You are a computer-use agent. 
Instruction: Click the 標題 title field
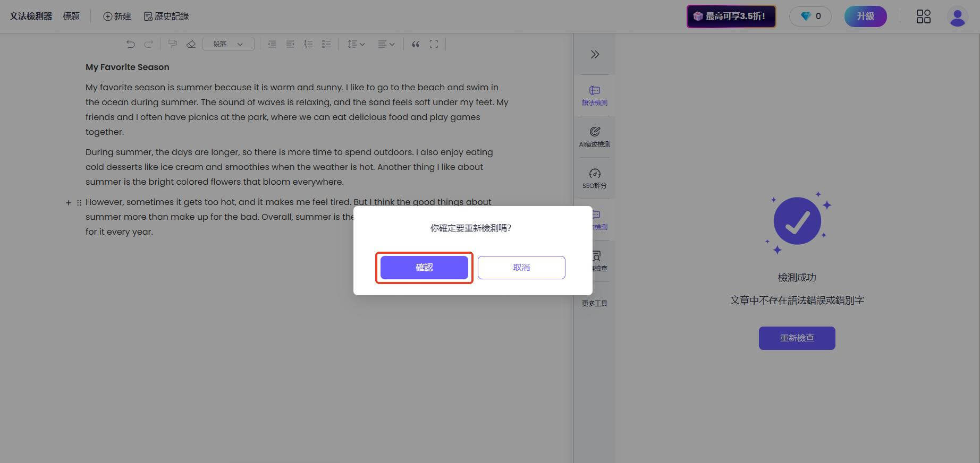point(71,16)
